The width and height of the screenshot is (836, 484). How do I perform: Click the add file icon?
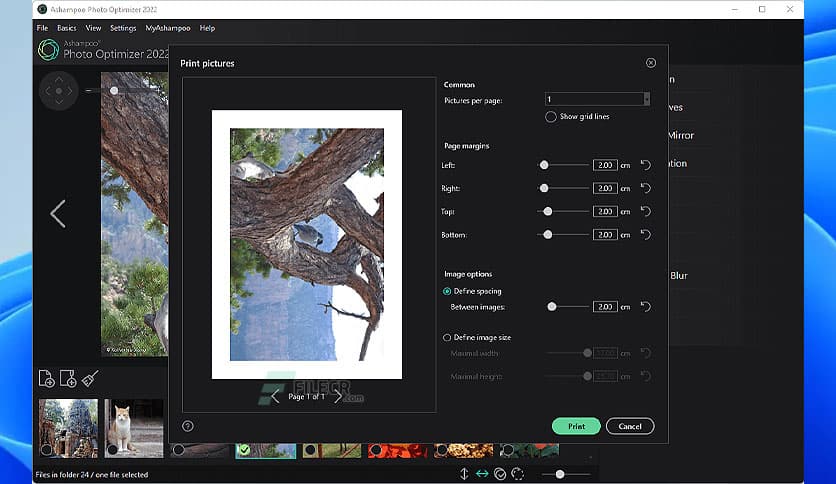tap(47, 378)
